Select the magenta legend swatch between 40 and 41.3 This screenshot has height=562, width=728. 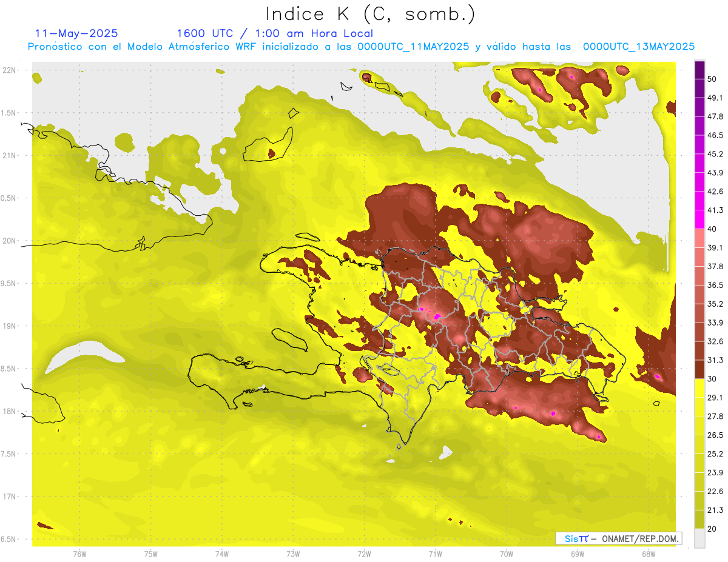[699, 219]
